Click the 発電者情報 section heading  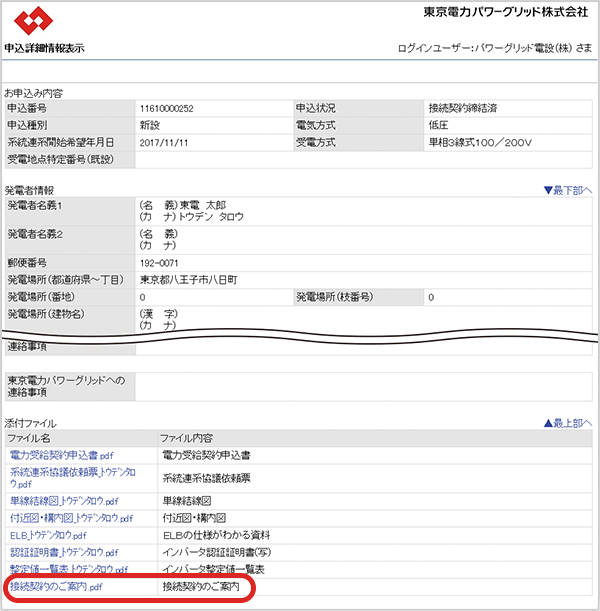(x=29, y=191)
